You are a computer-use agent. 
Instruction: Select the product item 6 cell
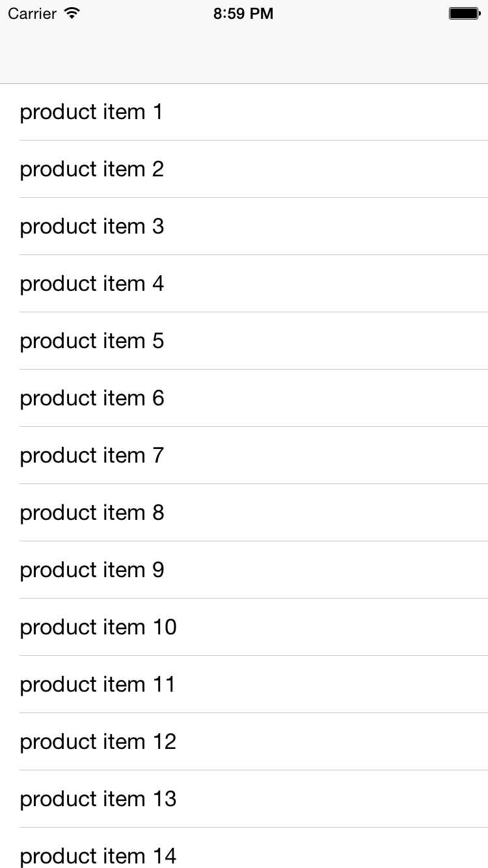92,398
